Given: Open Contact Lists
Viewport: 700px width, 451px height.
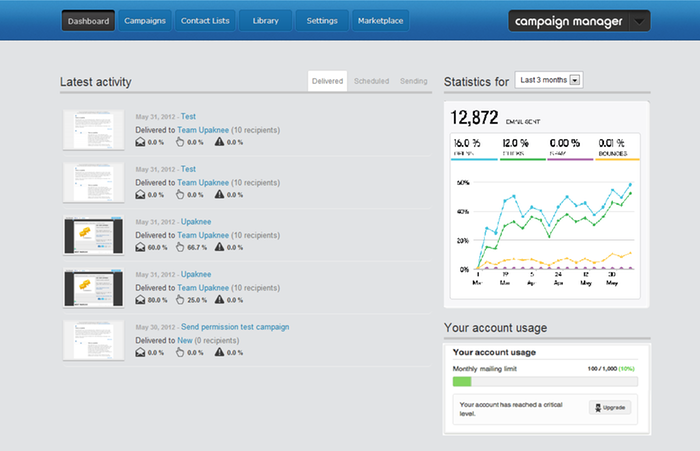Looking at the screenshot, I should (x=205, y=21).
